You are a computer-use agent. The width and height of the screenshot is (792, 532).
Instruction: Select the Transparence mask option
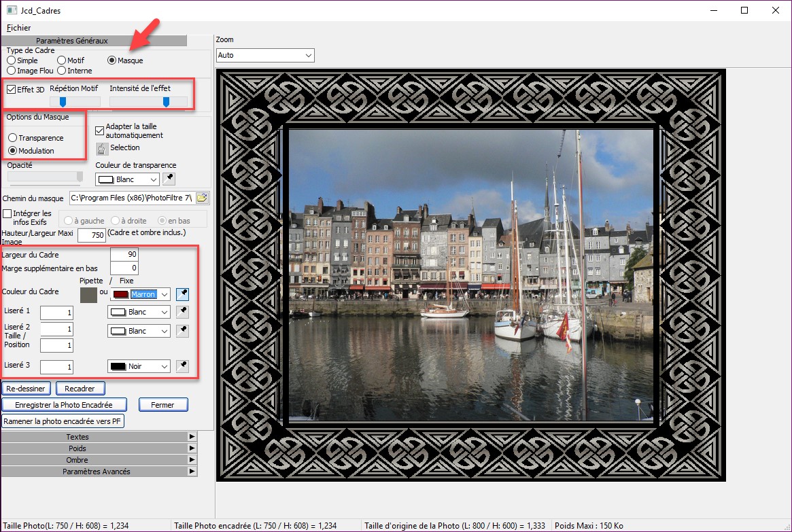pyautogui.click(x=13, y=138)
